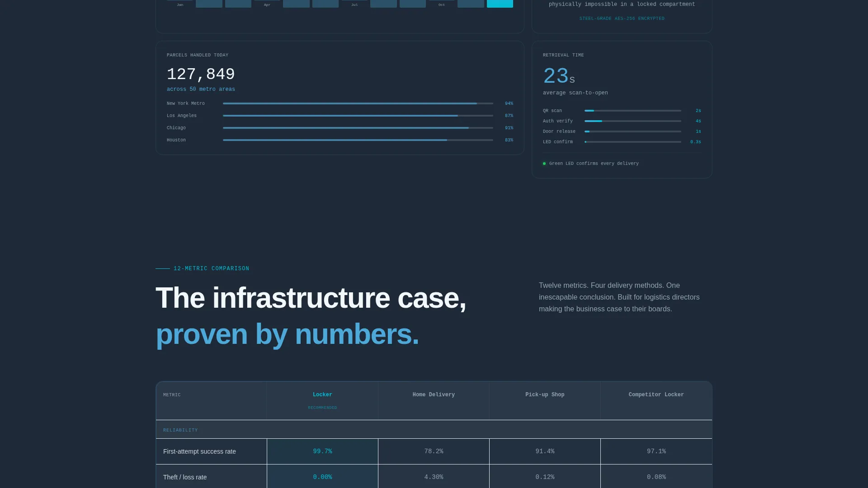The height and width of the screenshot is (488, 868).
Task: Click the QR scan timing bar
Action: click(633, 111)
